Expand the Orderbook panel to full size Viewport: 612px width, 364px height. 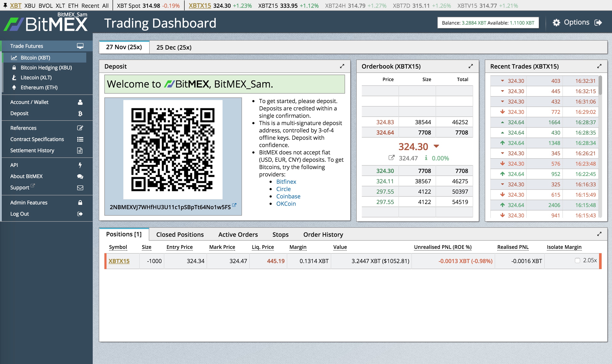tap(471, 66)
